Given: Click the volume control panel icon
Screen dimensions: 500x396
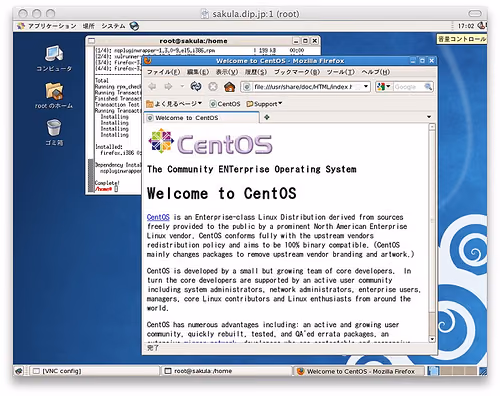Looking at the screenshot, I should point(481,26).
